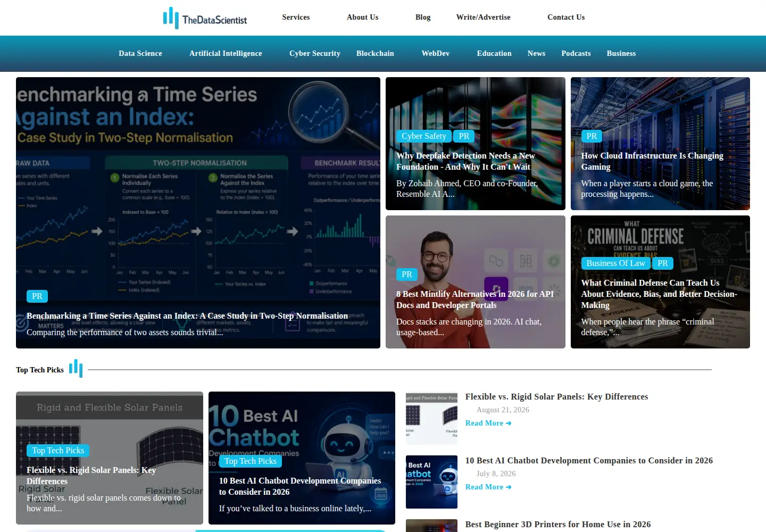766x532 pixels.
Task: Open the Blog page
Action: pyautogui.click(x=423, y=18)
